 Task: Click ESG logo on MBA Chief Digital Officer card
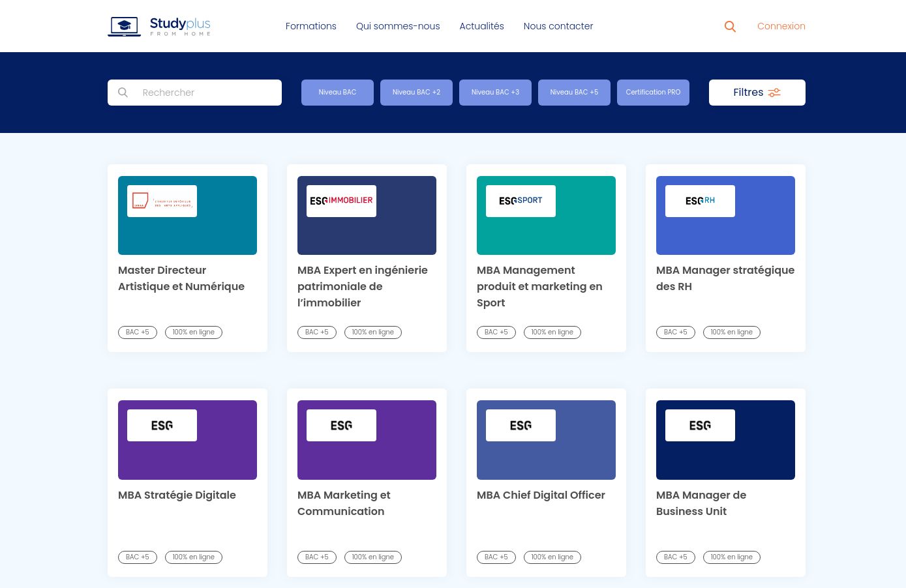pyautogui.click(x=521, y=426)
